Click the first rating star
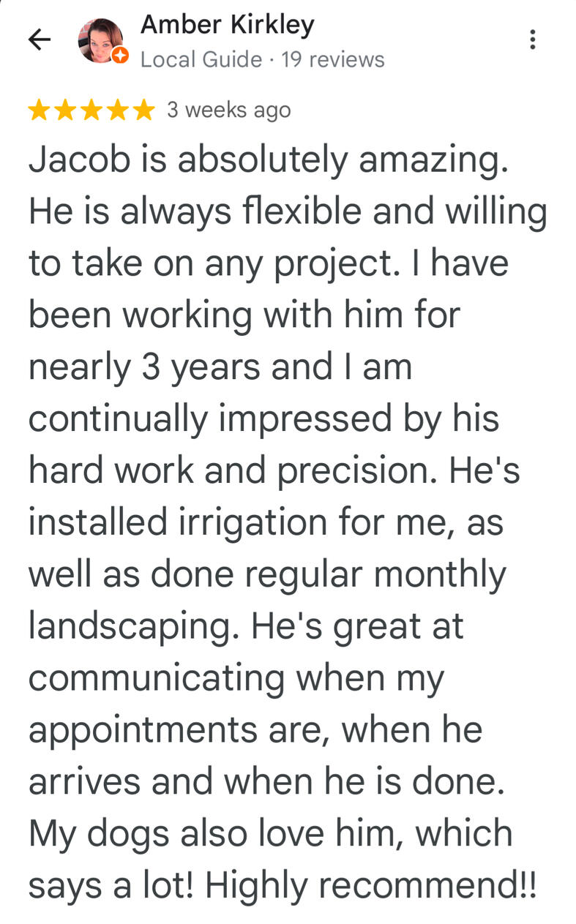The image size is (576, 924). (38, 110)
